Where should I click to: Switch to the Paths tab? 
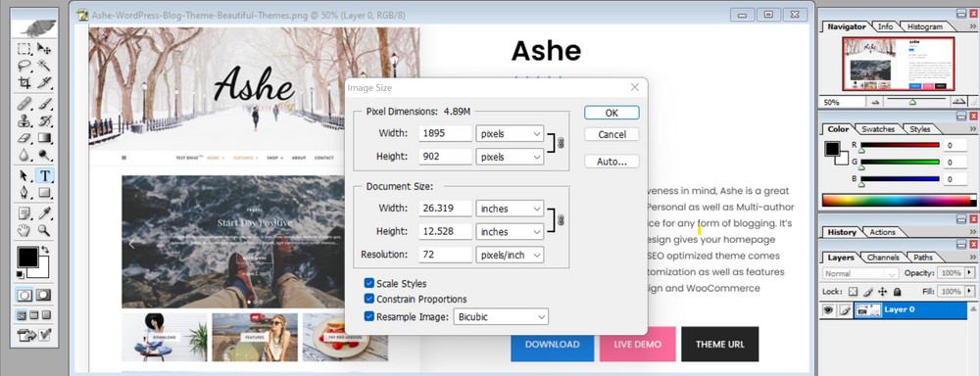[x=922, y=258]
